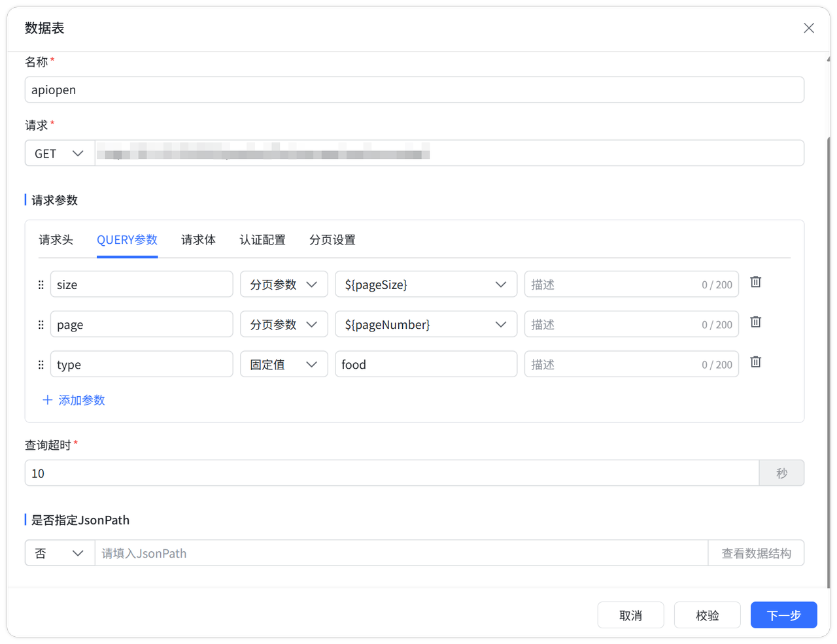Screen dimensions: 837x644
Task: Open the GET request method dropdown
Action: 60,153
